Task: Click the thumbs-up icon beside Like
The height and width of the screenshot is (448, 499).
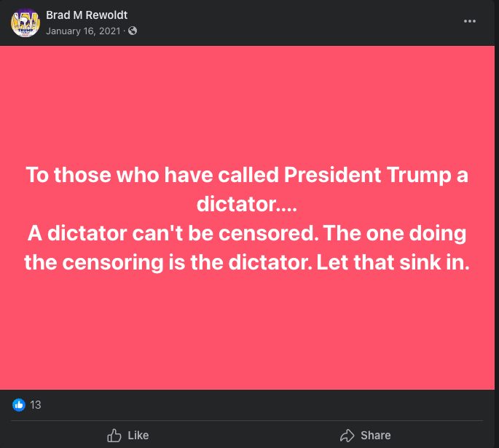Action: pos(114,436)
